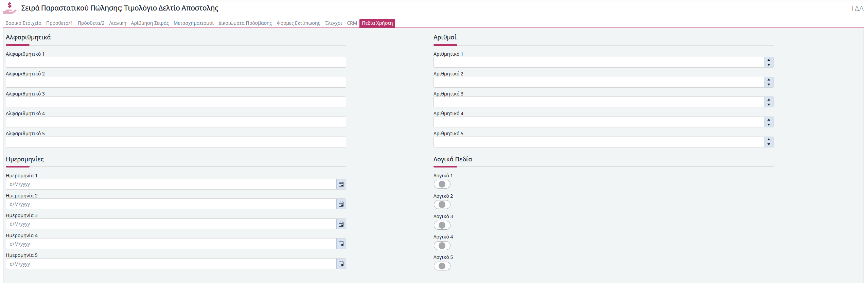Increase Αριθμητικό 2 with up arrow

coord(769,80)
